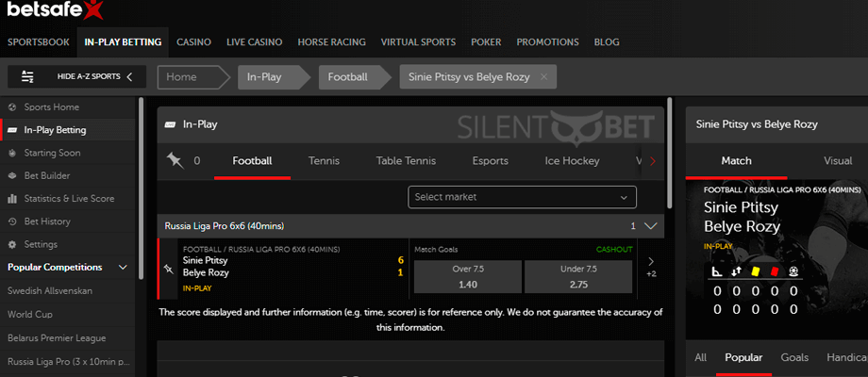Visit the Blog
The width and height of the screenshot is (868, 377).
tap(607, 42)
